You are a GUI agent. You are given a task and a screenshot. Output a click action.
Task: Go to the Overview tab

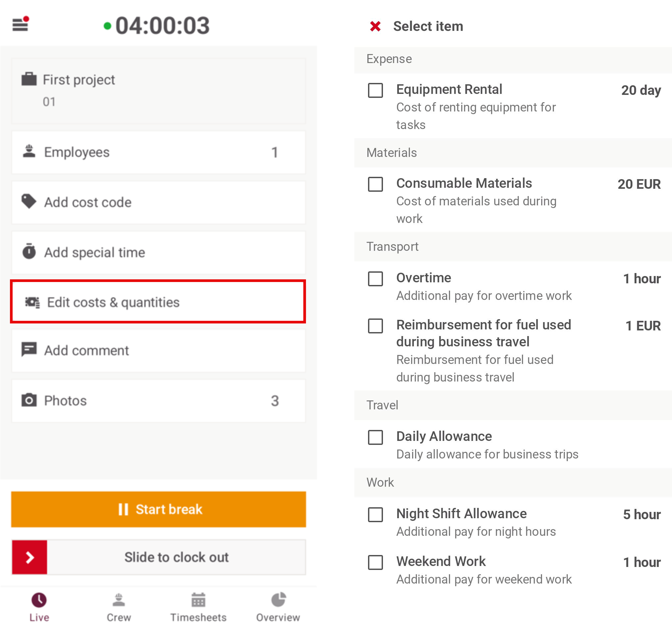tap(278, 607)
